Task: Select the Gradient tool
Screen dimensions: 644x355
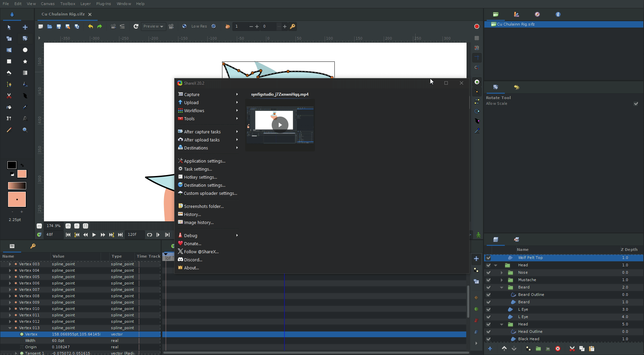Action: tap(25, 73)
